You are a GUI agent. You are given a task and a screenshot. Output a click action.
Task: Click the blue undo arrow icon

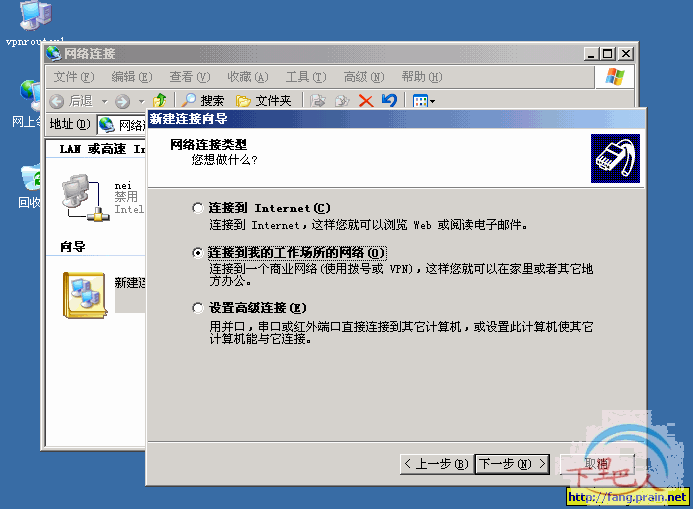(x=389, y=100)
